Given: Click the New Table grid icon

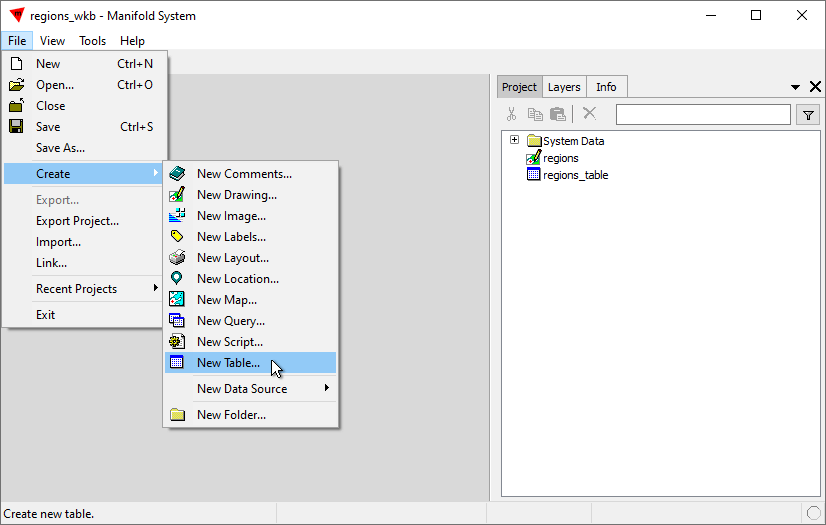Looking at the screenshot, I should pos(177,362).
